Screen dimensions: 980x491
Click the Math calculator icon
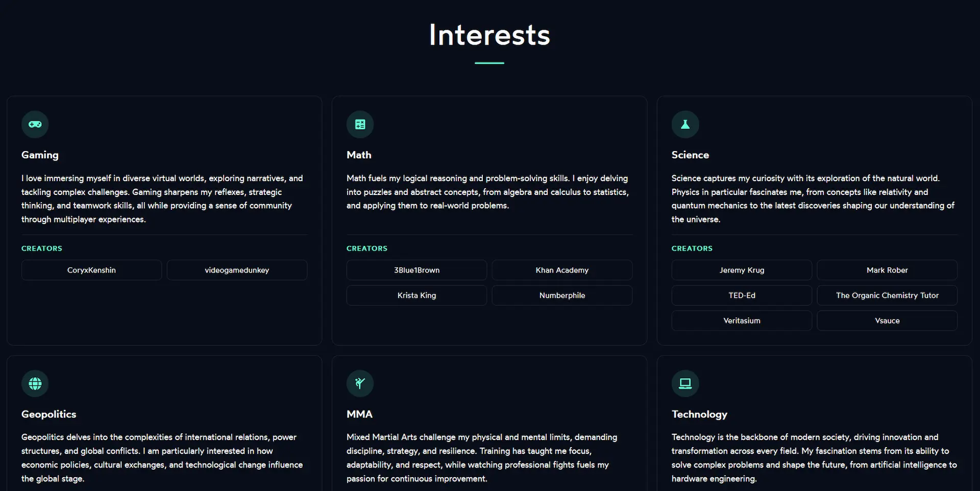[360, 124]
